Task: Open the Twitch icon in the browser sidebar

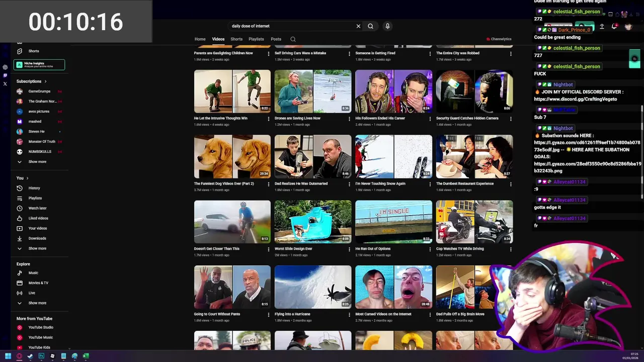Action: (5, 75)
